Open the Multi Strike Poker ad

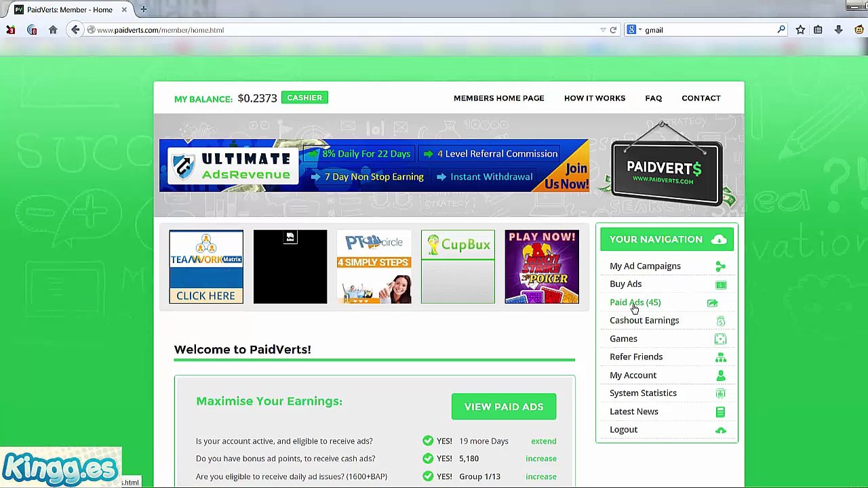click(x=542, y=266)
